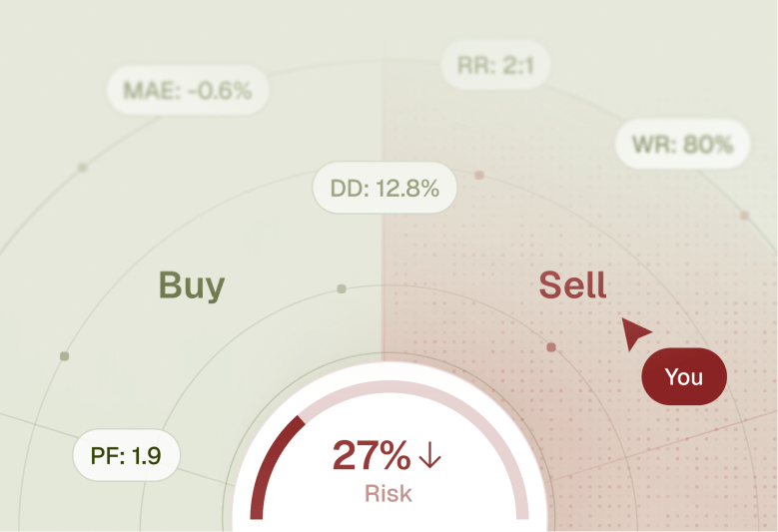Open the PF: 1.9 metric pill
This screenshot has height=532, width=778.
126,457
